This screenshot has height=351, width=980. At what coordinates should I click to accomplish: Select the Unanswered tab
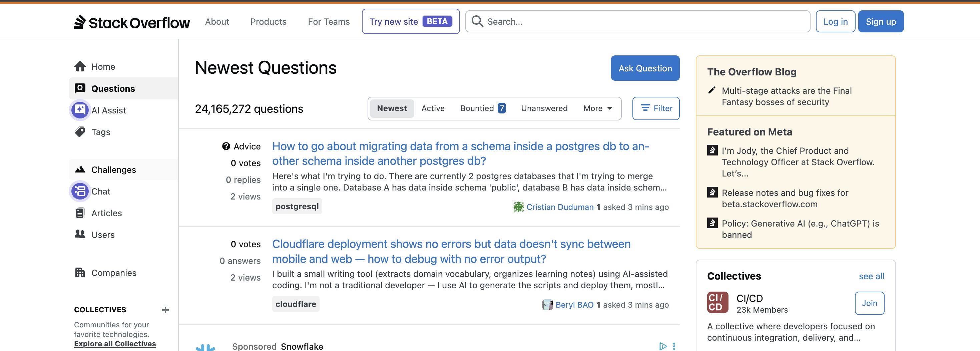544,108
